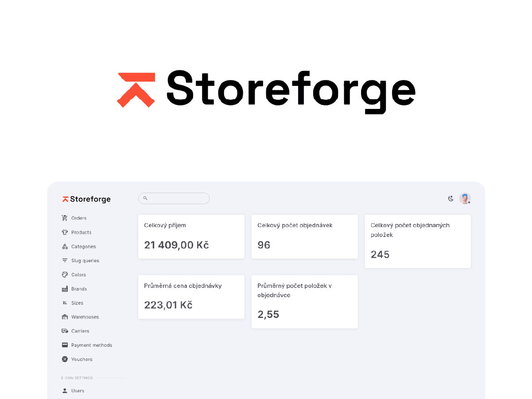
Task: Open Warehouses using the building icon
Action: click(64, 317)
